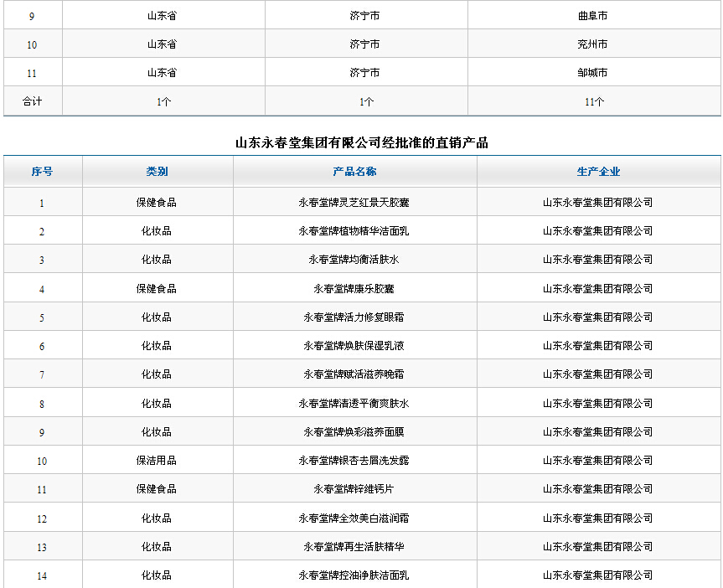This screenshot has height=588, width=723.
Task: Click the 邹城市 cell
Action: coord(593,73)
